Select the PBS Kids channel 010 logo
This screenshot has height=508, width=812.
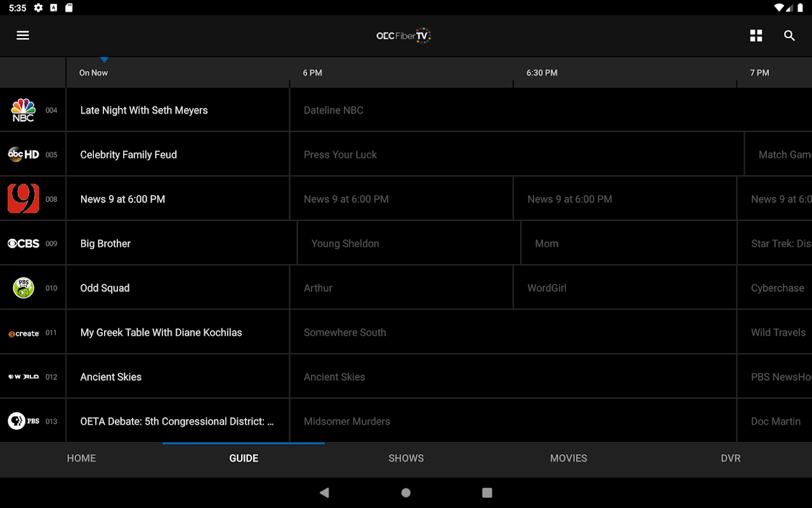point(23,288)
